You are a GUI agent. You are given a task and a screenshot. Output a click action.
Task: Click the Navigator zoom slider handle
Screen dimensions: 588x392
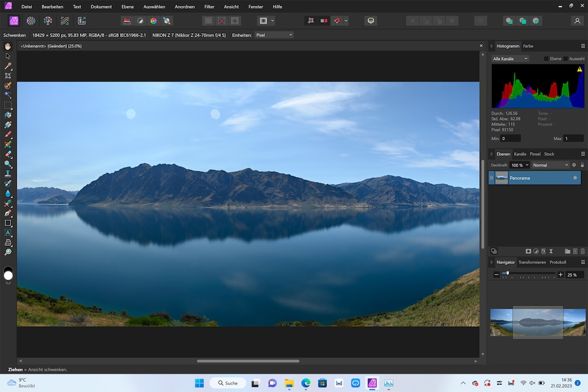coord(508,273)
